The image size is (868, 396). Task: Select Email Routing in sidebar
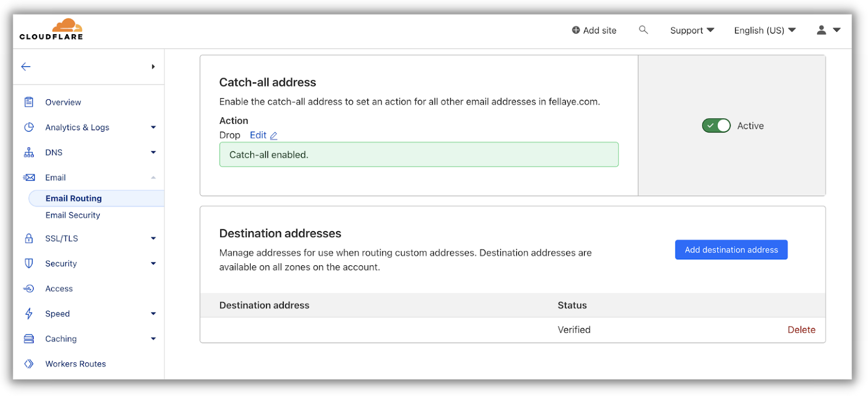pyautogui.click(x=74, y=199)
